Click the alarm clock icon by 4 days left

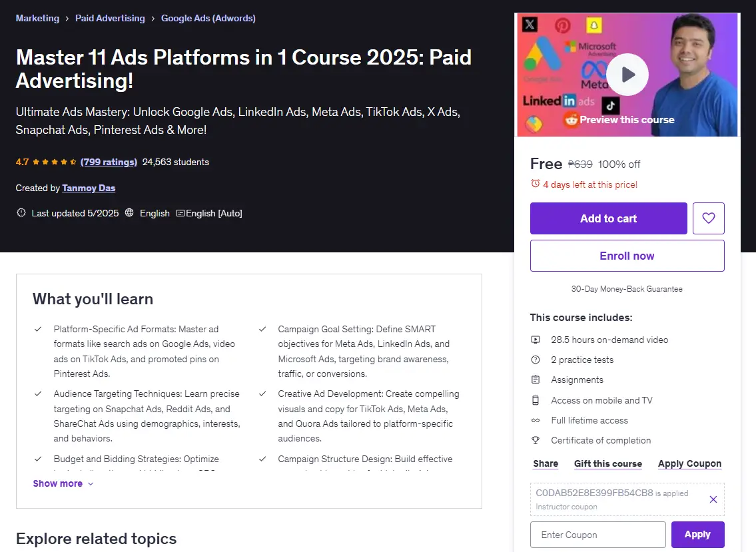pos(535,184)
